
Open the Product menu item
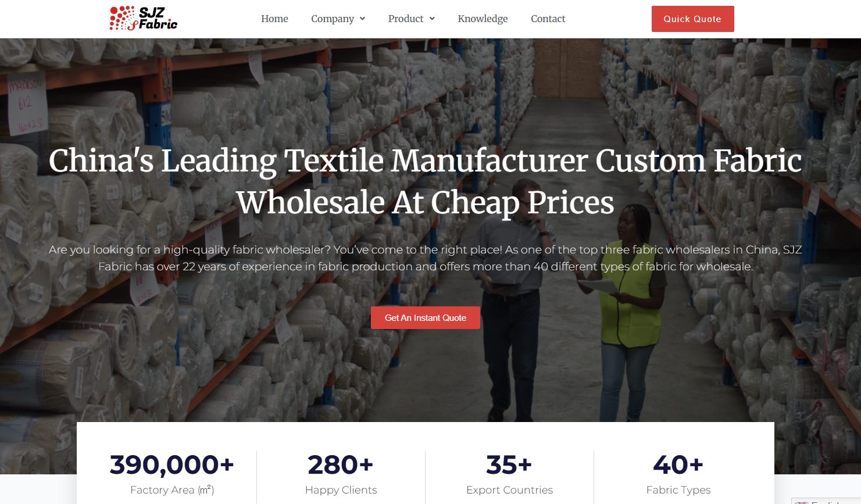coord(406,19)
